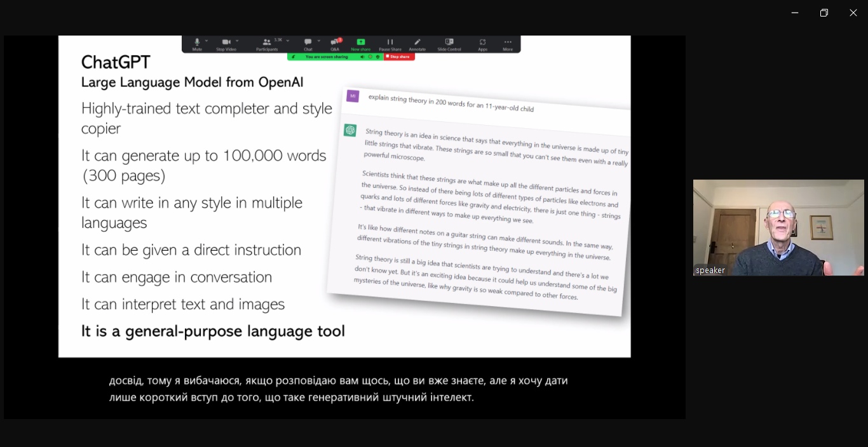Expand video options arrow next to Stop Video
Screen dimensions: 868x447
point(237,40)
